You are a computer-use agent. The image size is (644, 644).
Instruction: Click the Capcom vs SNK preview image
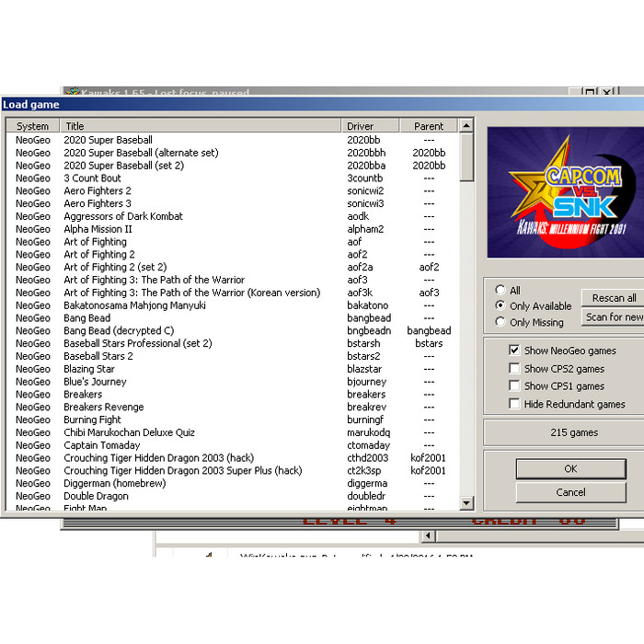pyautogui.click(x=565, y=191)
